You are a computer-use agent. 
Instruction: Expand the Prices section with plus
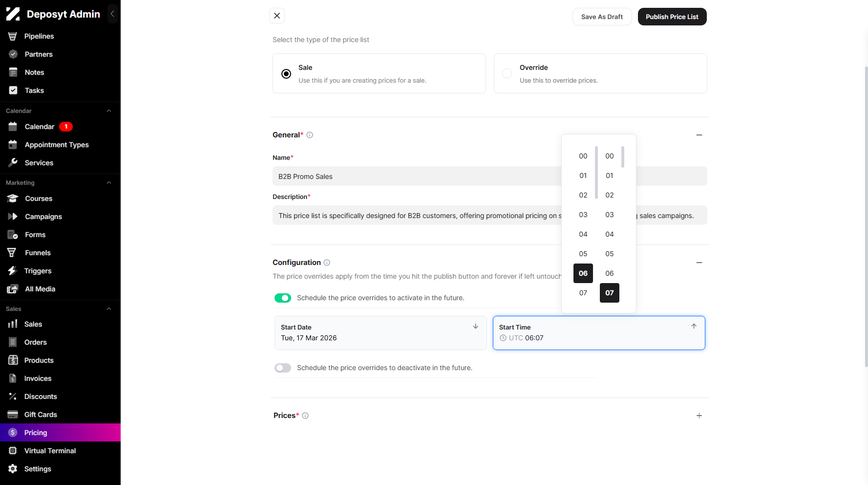tap(699, 416)
